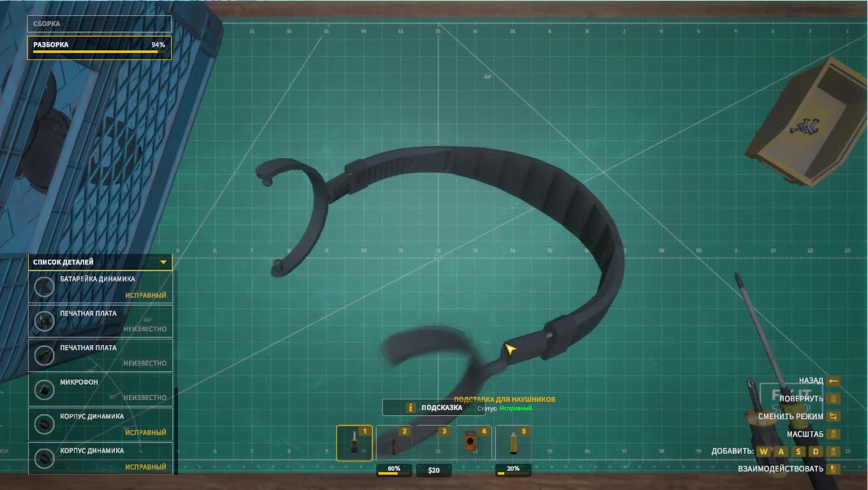Click the Повернуть mouse key icon

833,399
